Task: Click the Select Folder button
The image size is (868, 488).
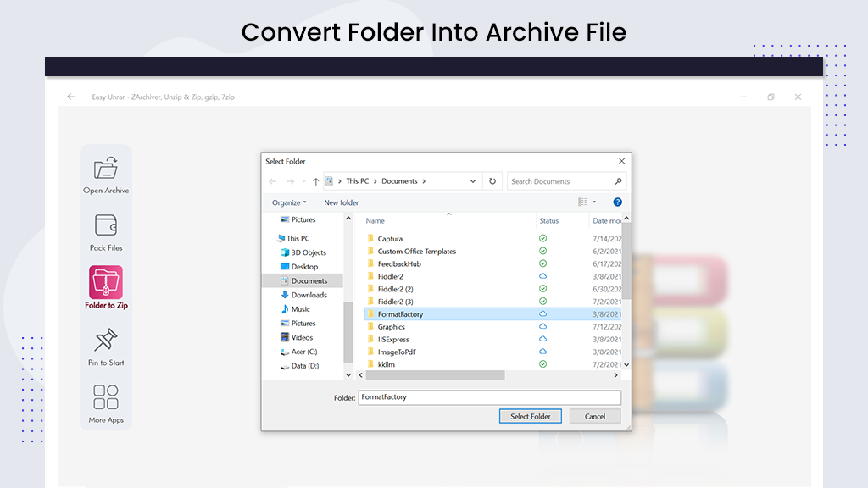Action: [x=531, y=416]
